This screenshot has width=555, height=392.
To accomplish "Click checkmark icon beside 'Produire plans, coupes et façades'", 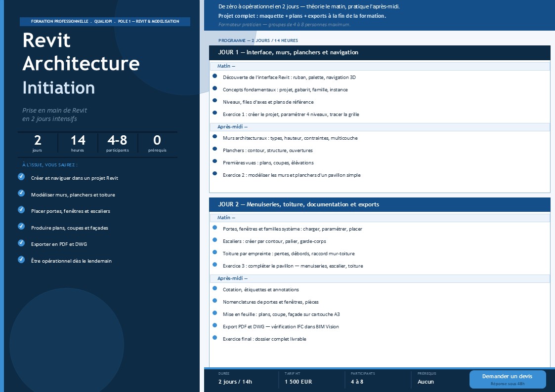I will (x=21, y=226).
